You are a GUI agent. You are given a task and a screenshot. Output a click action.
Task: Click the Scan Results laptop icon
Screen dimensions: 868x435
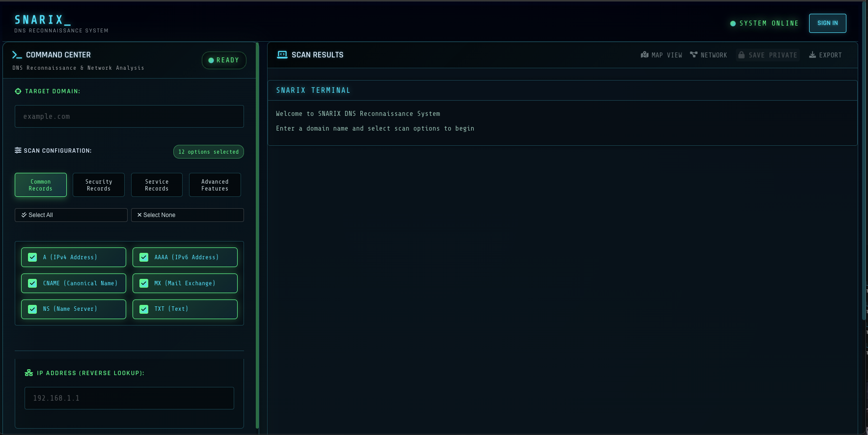click(282, 55)
